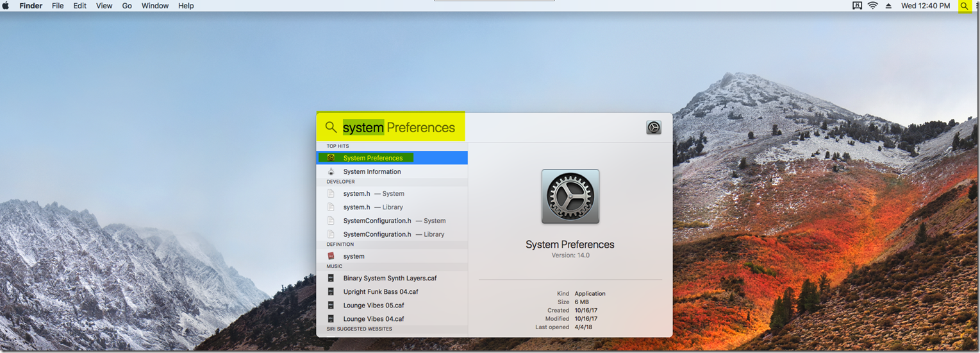The height and width of the screenshot is (353, 980).
Task: Open the Edit menu
Action: click(79, 6)
